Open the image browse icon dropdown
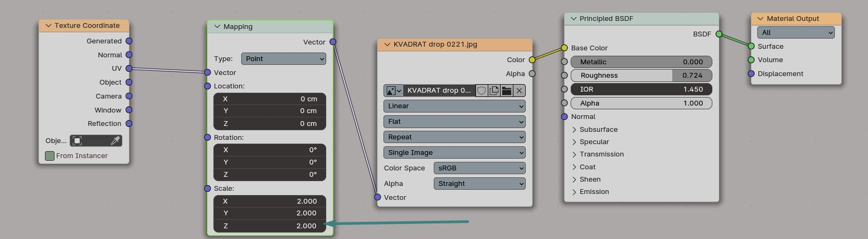 point(393,91)
